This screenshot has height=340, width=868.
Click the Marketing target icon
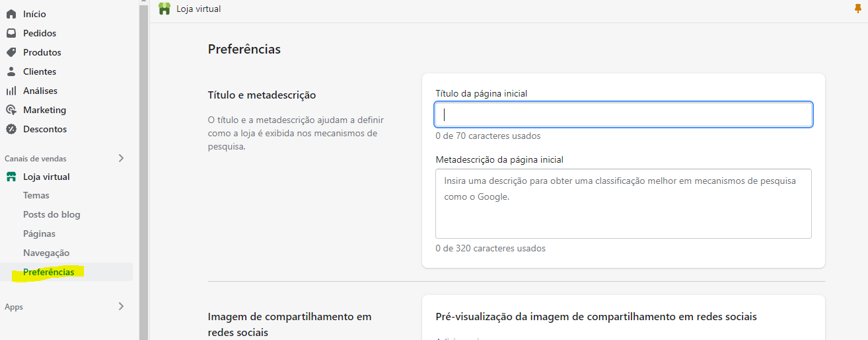click(11, 110)
